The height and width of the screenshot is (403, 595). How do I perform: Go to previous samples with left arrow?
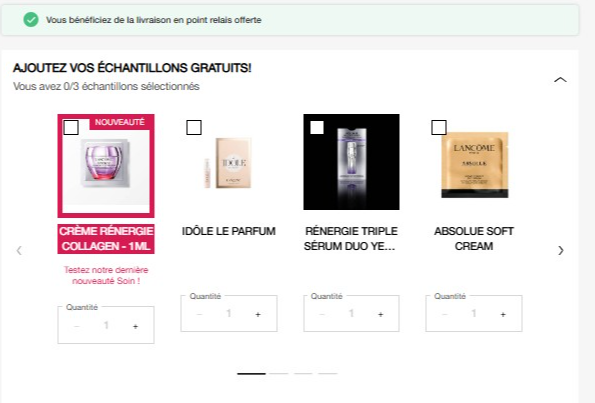click(19, 250)
